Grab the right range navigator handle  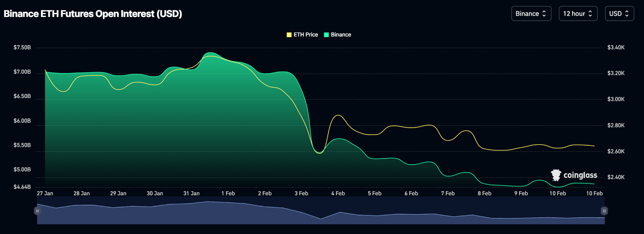point(604,211)
